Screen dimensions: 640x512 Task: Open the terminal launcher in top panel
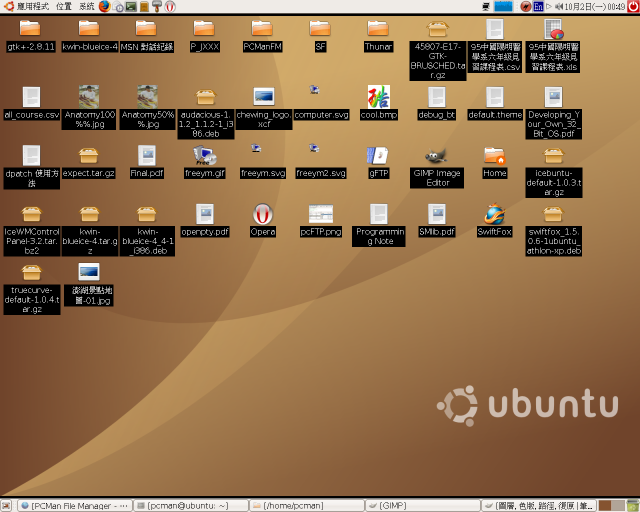[131, 7]
